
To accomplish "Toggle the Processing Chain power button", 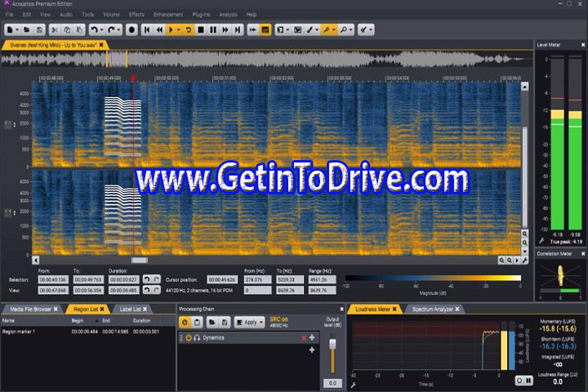I will coord(185,323).
